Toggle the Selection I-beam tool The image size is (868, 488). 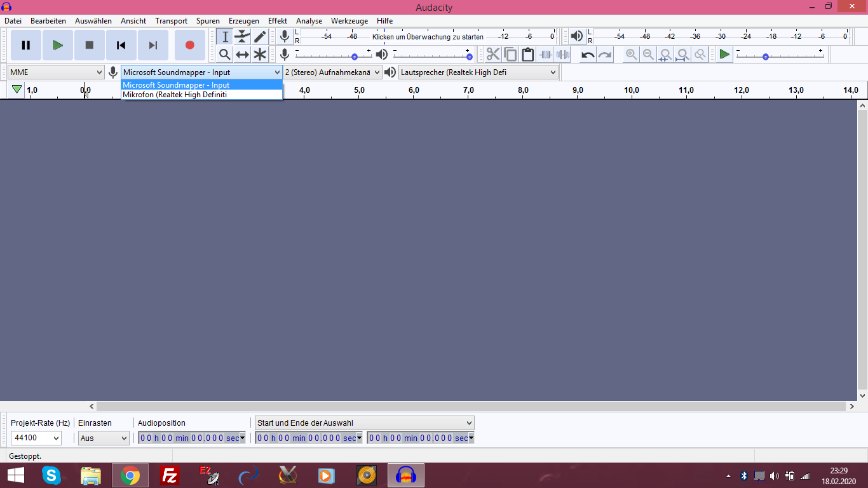click(x=224, y=37)
